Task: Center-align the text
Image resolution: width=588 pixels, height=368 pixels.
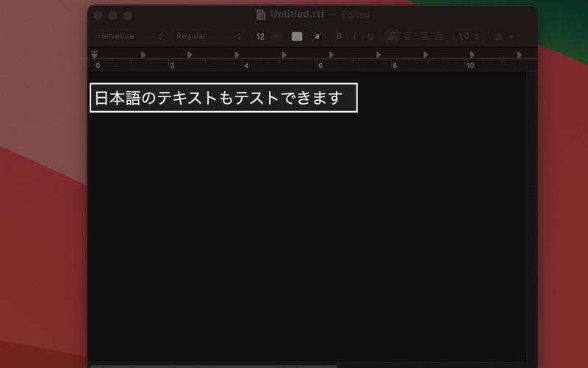Action: point(408,36)
